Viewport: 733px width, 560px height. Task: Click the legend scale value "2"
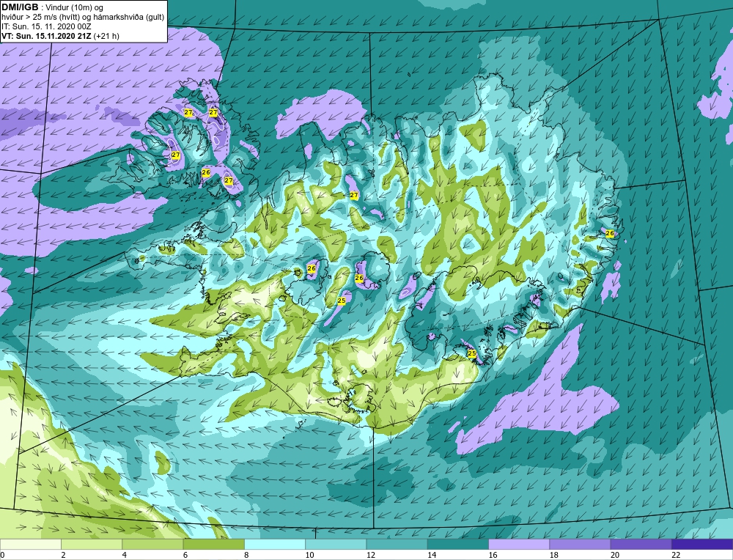click(63, 555)
